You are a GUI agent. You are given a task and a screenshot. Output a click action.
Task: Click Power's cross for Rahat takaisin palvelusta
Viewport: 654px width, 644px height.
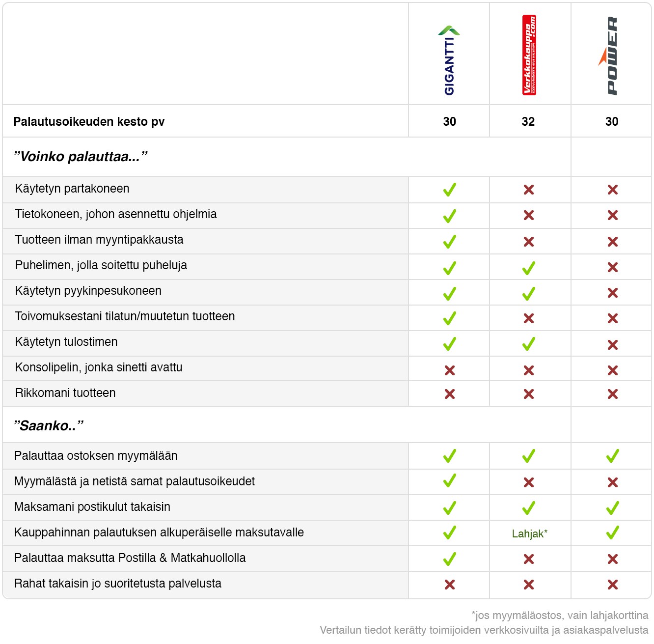[612, 585]
